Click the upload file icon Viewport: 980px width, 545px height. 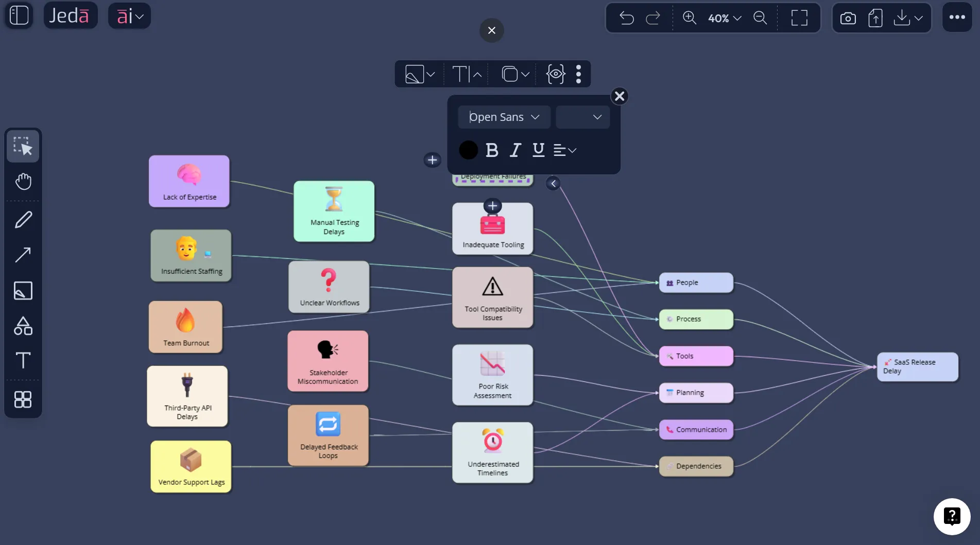875,17
